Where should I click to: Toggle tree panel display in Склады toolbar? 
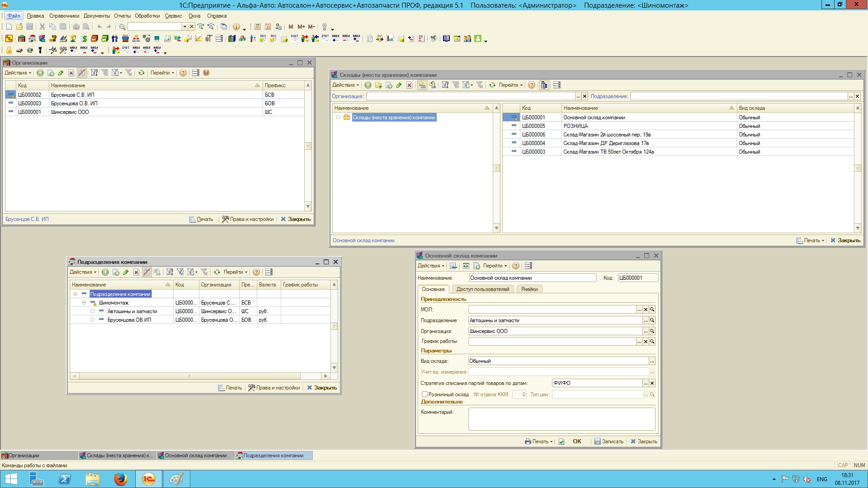pyautogui.click(x=544, y=85)
